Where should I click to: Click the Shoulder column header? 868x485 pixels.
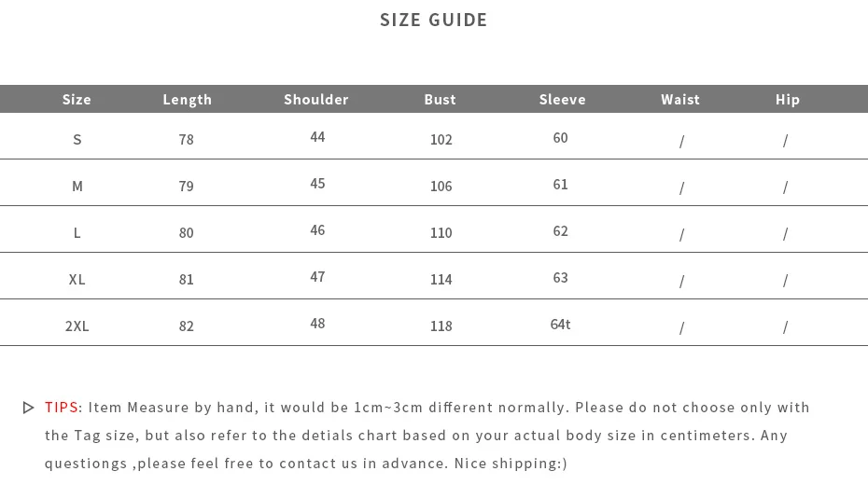tap(316, 100)
